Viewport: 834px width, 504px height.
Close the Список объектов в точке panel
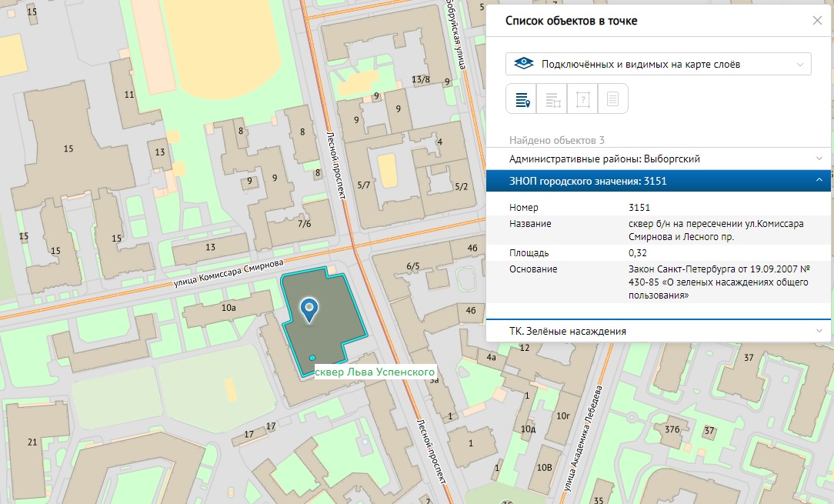[817, 21]
